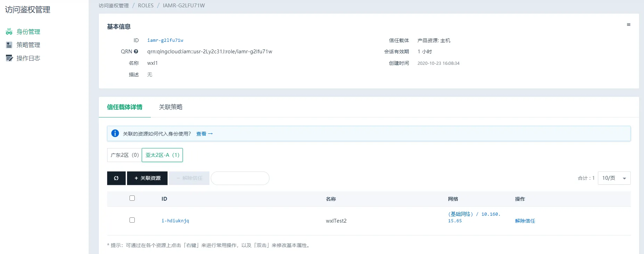Screen dimensions: 644x254
Task: Click 访问鉴权管理 sidebar title
Action: pos(28,10)
